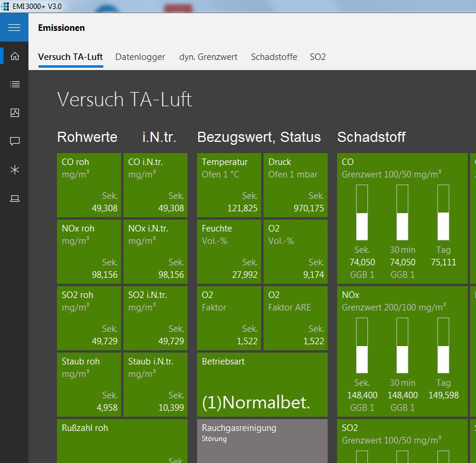Open the SO2 i.N.tr. tile
The width and height of the screenshot is (476, 463).
pyautogui.click(x=156, y=318)
